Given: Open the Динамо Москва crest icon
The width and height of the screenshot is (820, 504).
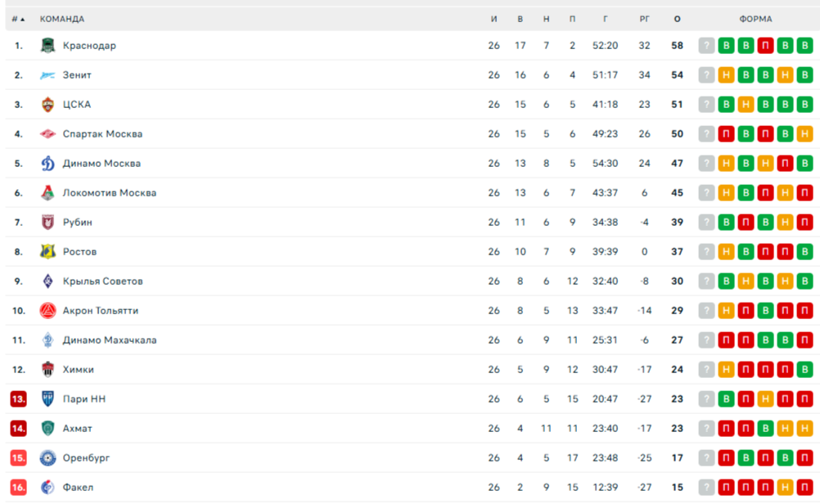Looking at the screenshot, I should pos(47,164).
